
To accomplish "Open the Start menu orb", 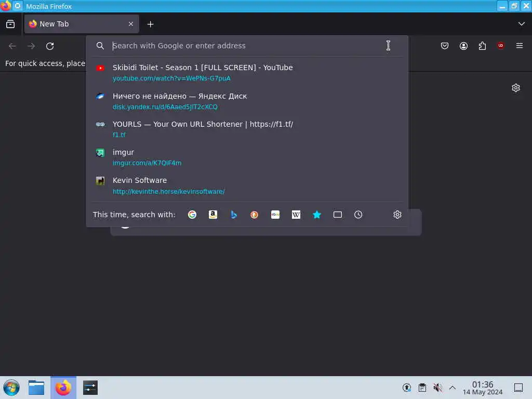I will click(x=11, y=388).
